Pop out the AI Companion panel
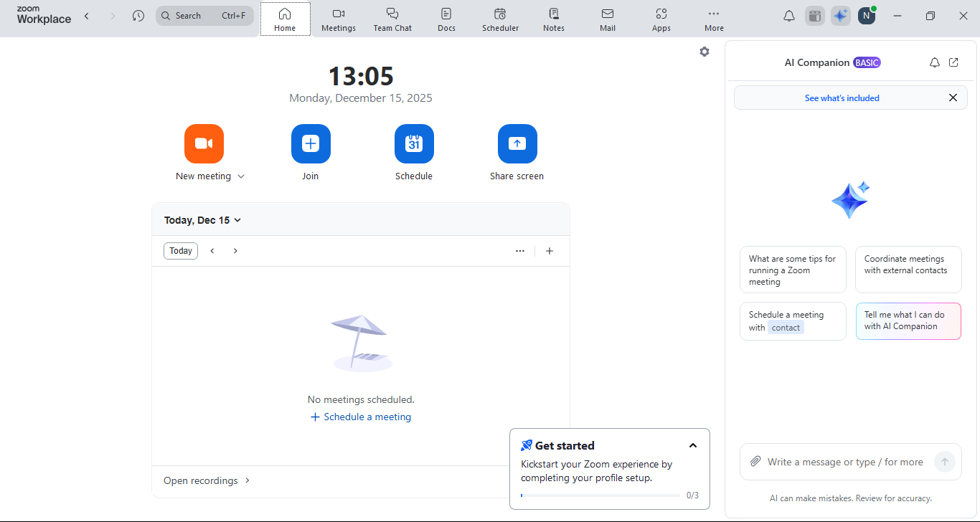The image size is (980, 522). pyautogui.click(x=953, y=62)
